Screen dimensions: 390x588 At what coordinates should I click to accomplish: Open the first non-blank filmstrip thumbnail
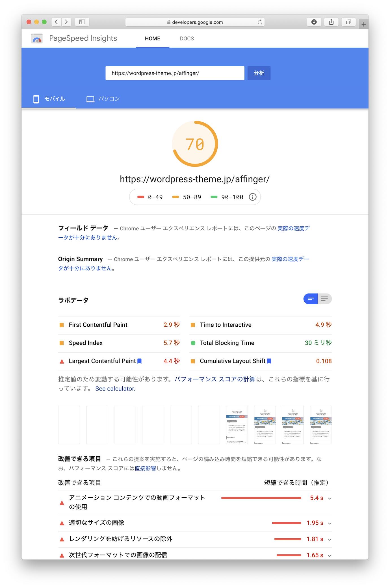(x=237, y=425)
